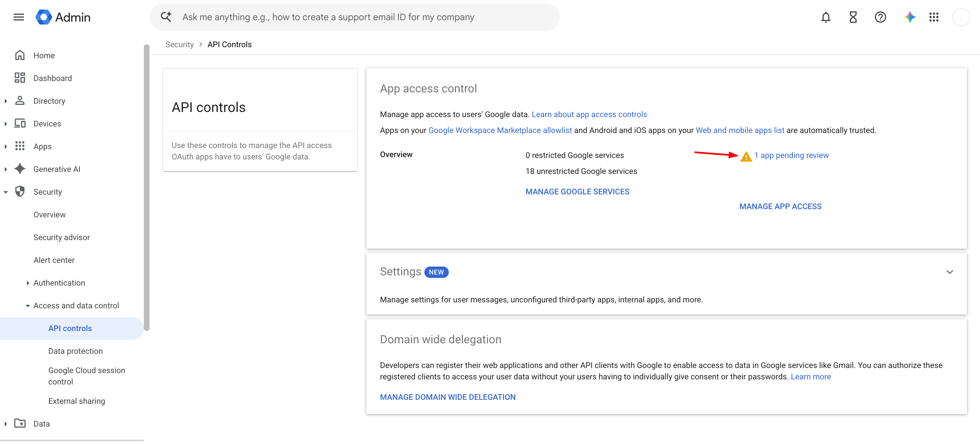Click the Dashboard icon in sidebar
Viewport: 980px width, 445px height.
tap(20, 78)
